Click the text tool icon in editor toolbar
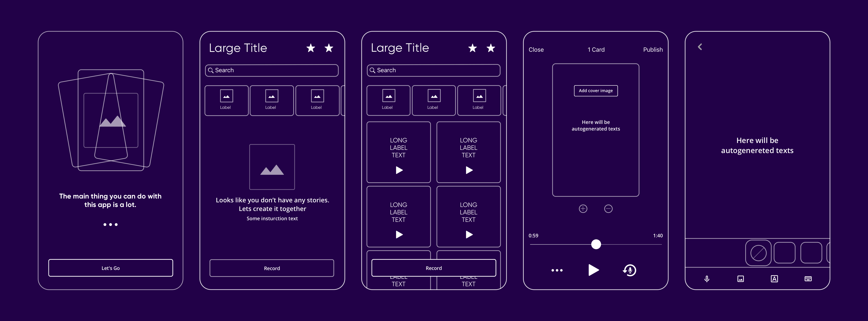Screen dimensions: 868x321 point(774,279)
